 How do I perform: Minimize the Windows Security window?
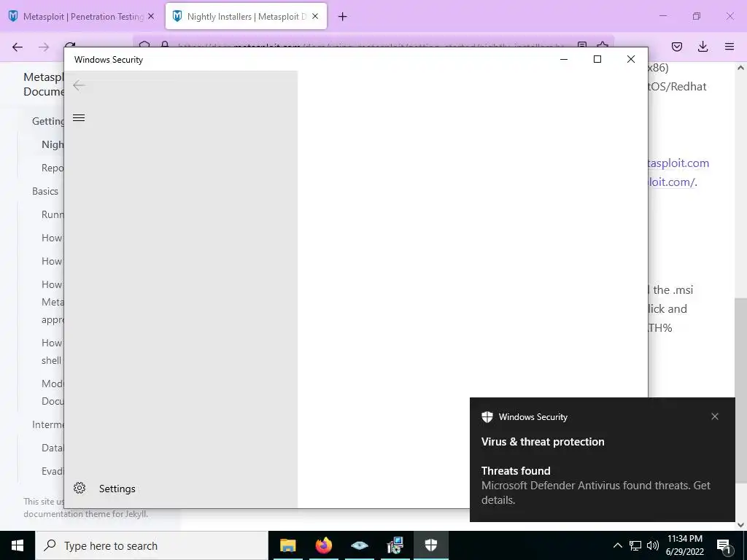pos(564,59)
